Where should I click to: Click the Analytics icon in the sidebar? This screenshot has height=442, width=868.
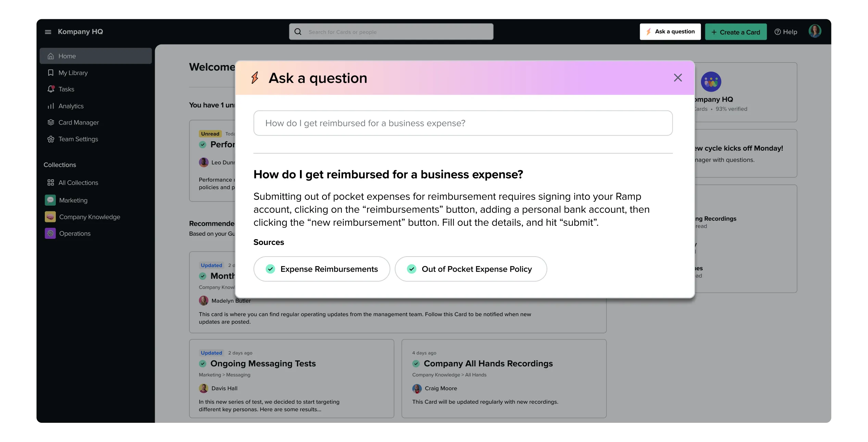(x=50, y=106)
